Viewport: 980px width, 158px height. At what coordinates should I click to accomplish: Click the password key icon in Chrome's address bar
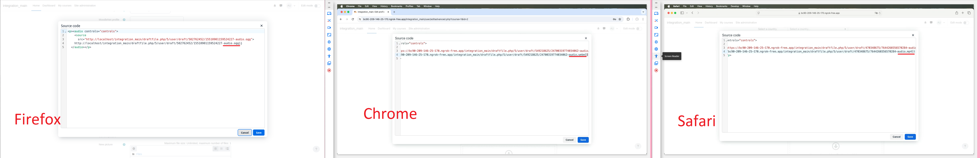pyautogui.click(x=614, y=19)
